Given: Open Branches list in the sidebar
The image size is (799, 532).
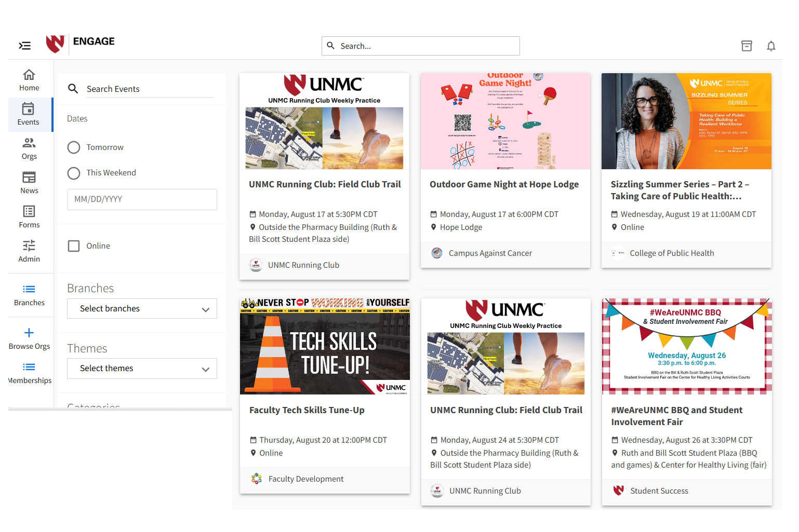Looking at the screenshot, I should click(29, 295).
